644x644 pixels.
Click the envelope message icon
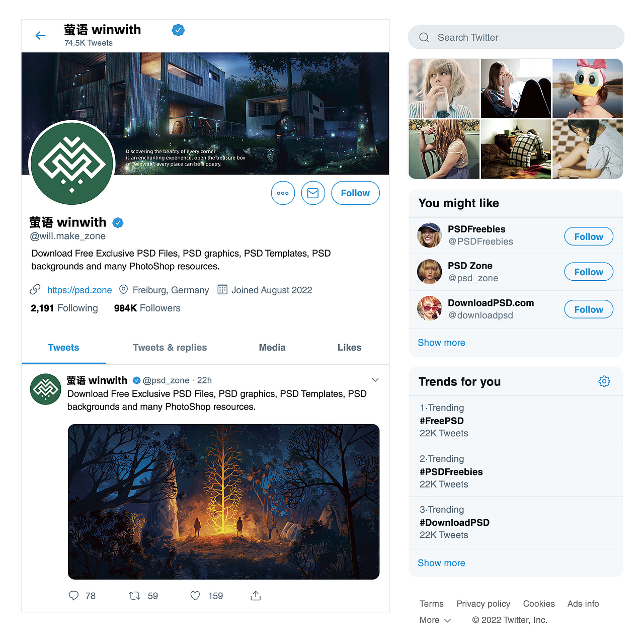click(x=313, y=193)
